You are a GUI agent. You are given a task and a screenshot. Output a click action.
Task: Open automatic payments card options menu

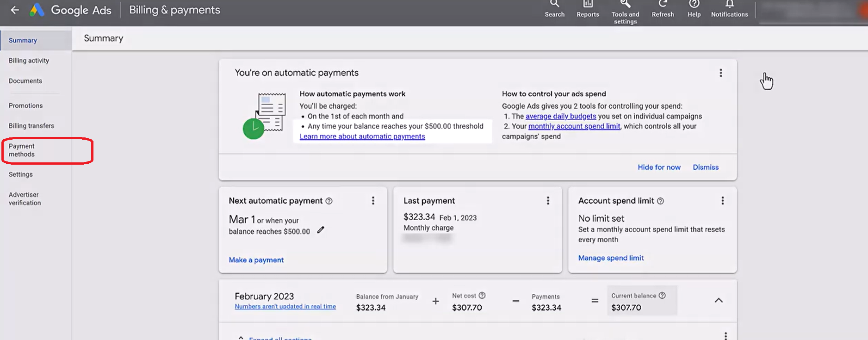coord(720,73)
